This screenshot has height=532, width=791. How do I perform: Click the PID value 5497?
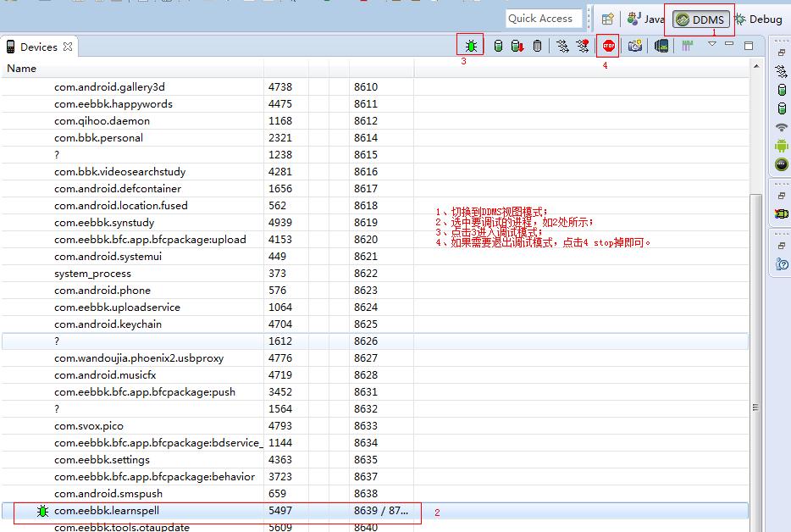pos(280,511)
